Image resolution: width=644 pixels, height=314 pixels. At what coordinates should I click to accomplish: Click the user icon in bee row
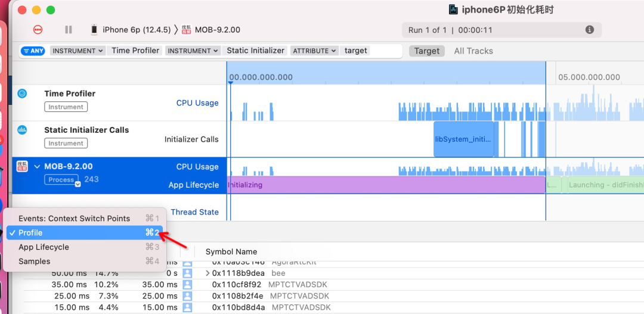tap(188, 273)
